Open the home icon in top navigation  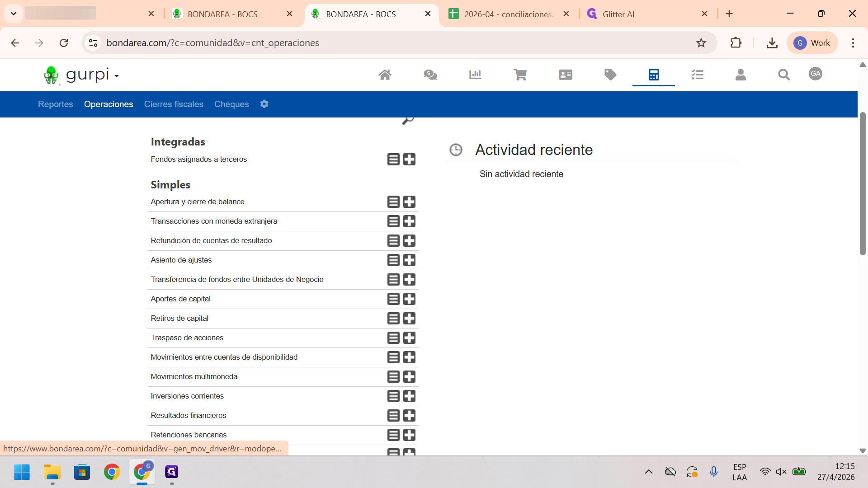tap(385, 75)
